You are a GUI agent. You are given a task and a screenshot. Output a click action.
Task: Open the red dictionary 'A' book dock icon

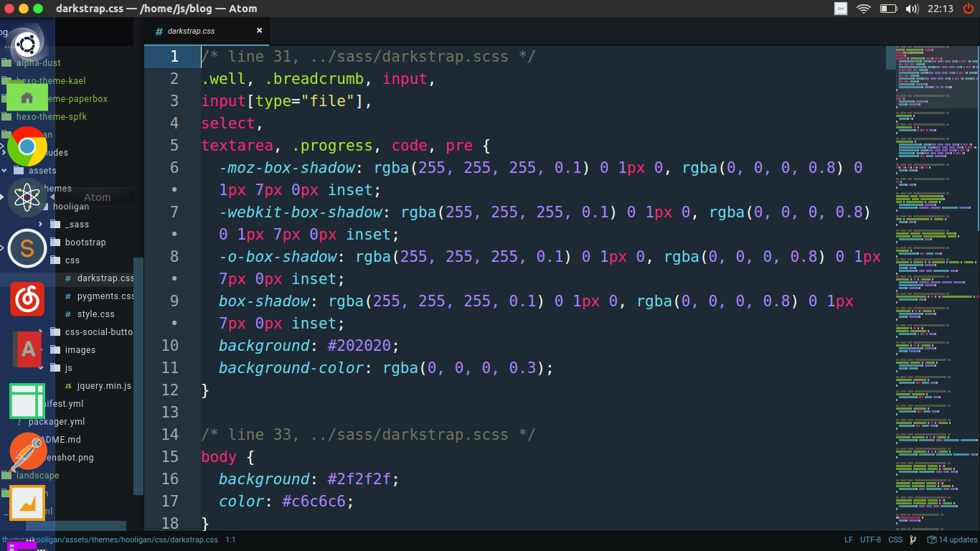click(27, 349)
